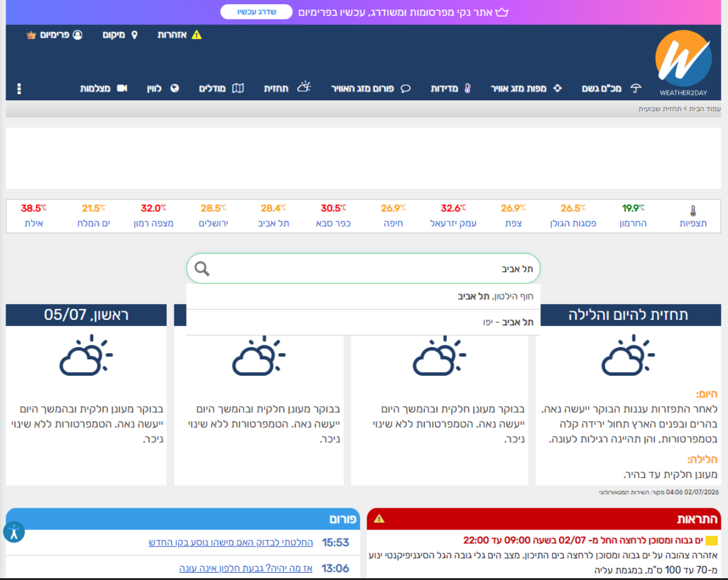
Task: Click עמוד הבית breadcrumb link
Action: pyautogui.click(x=704, y=109)
